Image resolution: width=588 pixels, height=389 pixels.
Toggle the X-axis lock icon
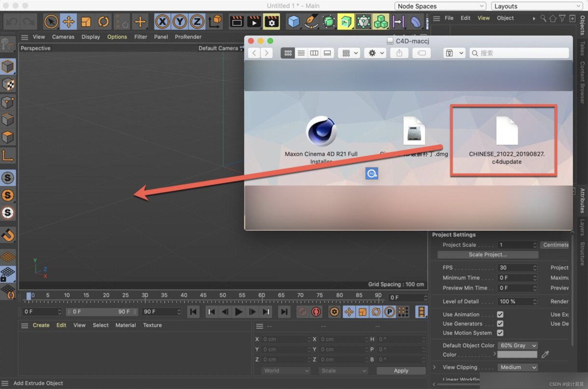162,22
